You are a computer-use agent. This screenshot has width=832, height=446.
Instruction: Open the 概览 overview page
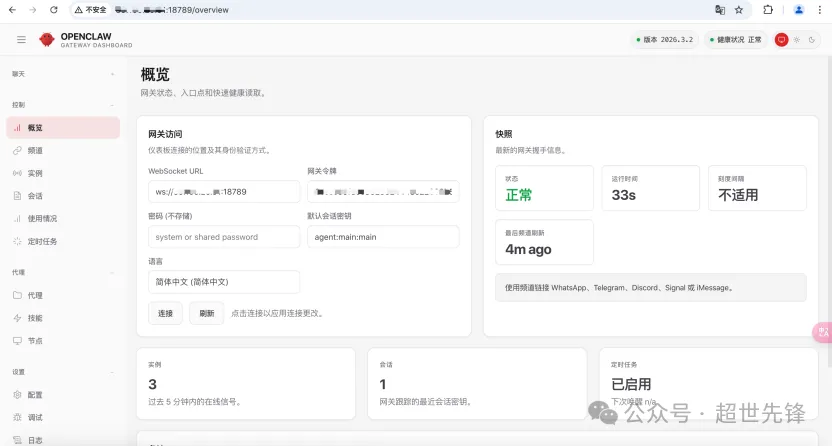[x=63, y=128]
